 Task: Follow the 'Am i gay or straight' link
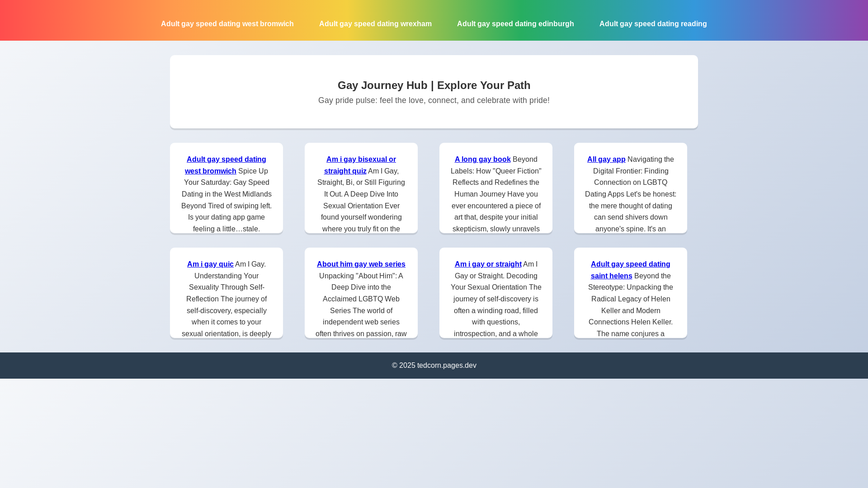[488, 264]
